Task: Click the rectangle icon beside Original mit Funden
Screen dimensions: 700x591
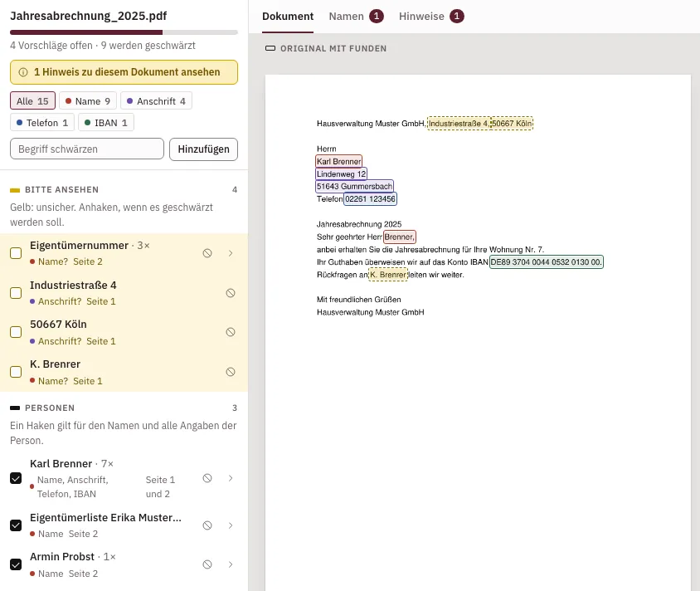Action: 270,48
